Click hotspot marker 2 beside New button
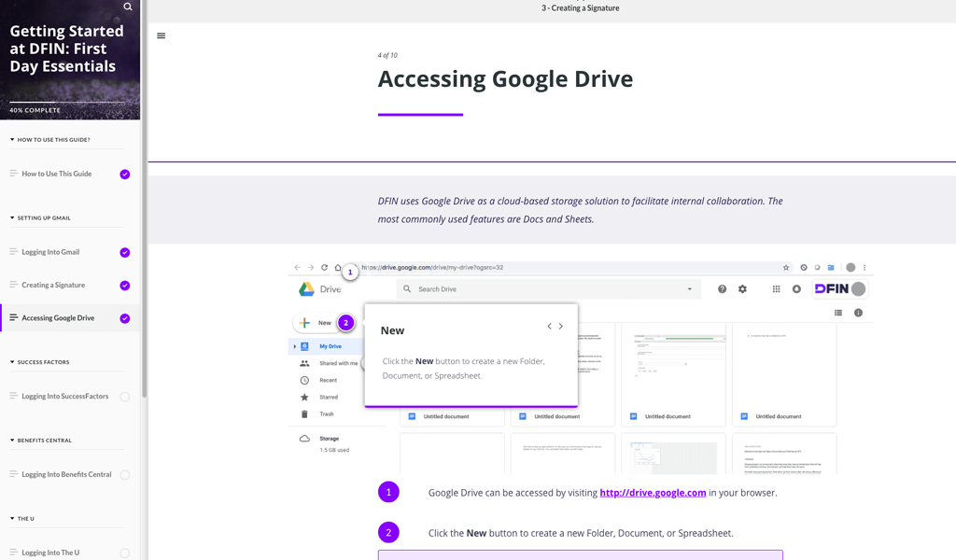This screenshot has height=560, width=956. pyautogui.click(x=345, y=323)
